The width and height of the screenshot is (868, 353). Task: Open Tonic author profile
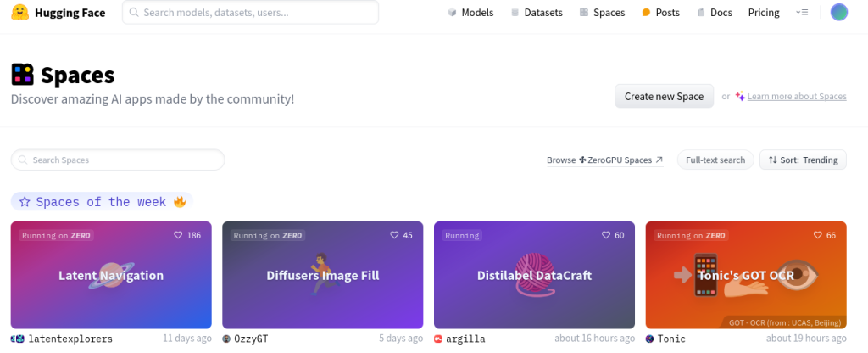[x=671, y=339]
